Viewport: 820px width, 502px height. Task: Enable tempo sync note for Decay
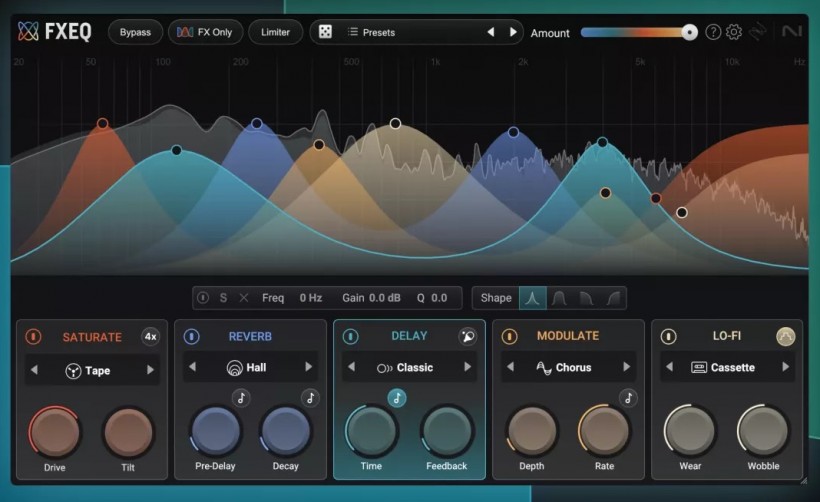310,398
